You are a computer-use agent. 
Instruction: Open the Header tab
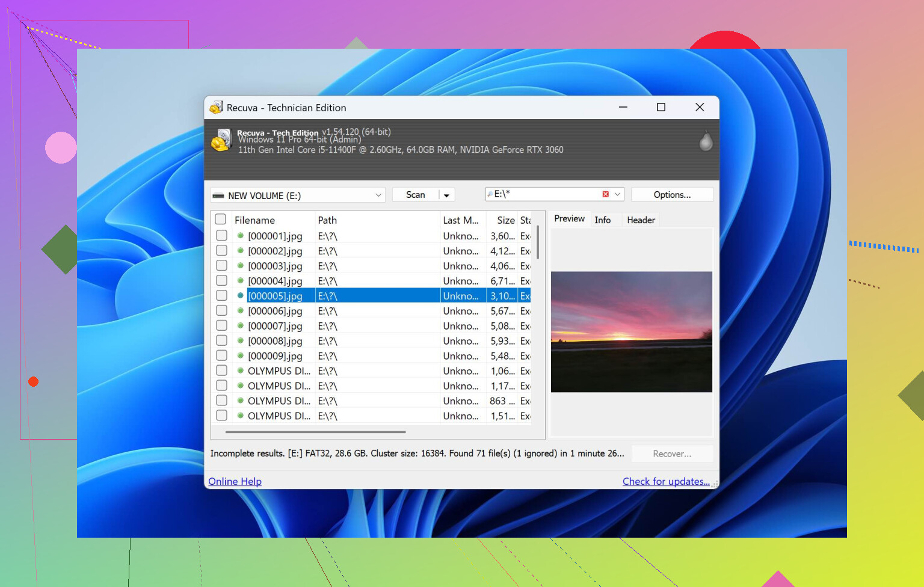tap(641, 220)
